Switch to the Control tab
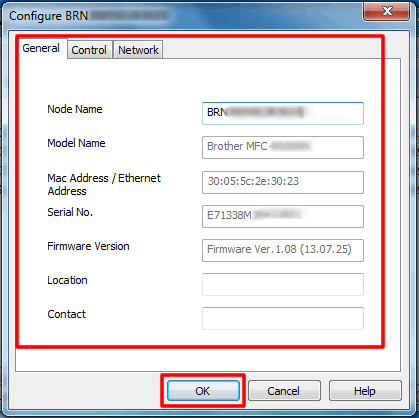Image resolution: width=419 pixels, height=418 pixels. [x=89, y=50]
